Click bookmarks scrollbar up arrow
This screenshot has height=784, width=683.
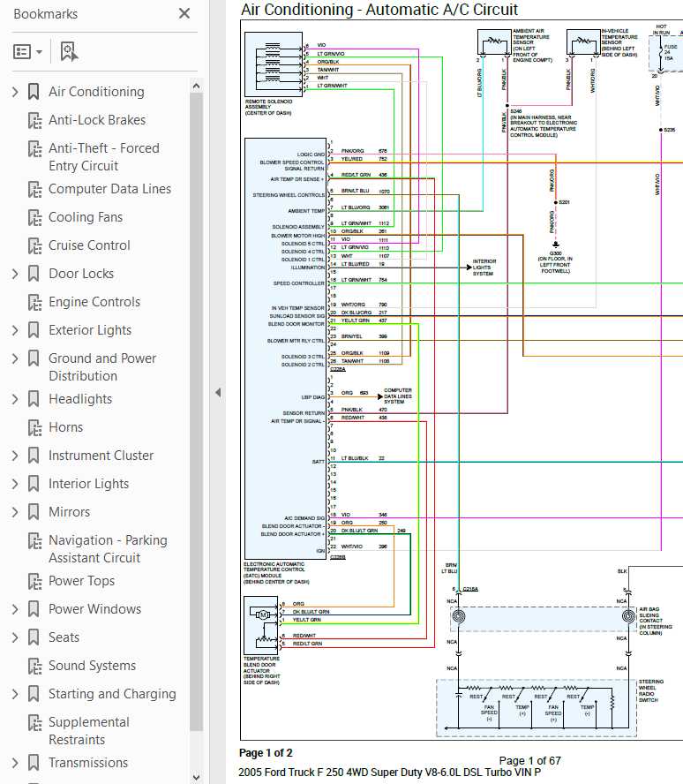point(197,86)
